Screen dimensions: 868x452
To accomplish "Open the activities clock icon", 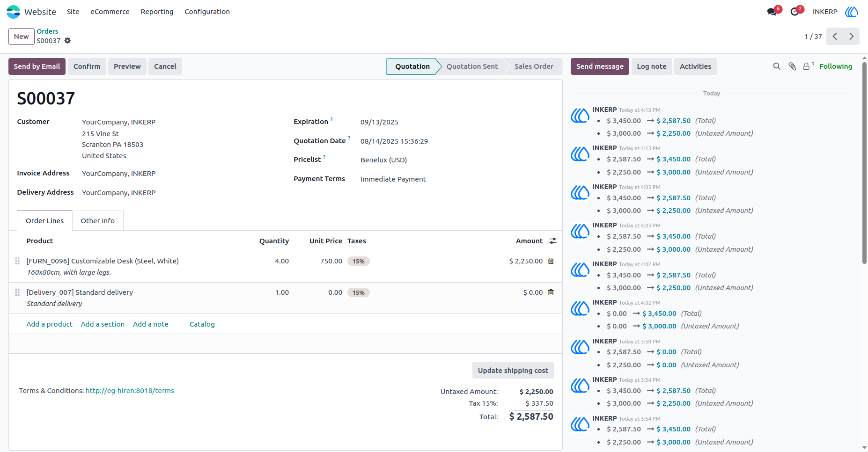I will click(794, 12).
